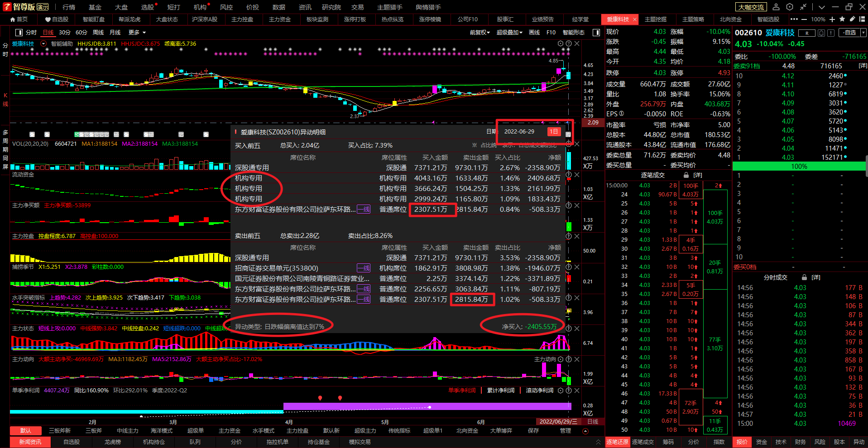Click the 1日 button in the popup
868x448 pixels.
[x=554, y=131]
